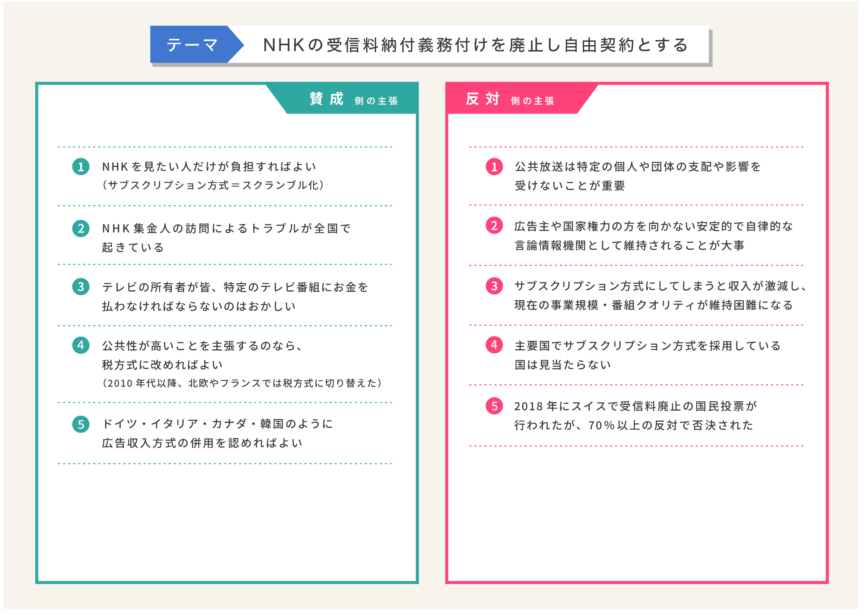Screen dimensions: 864x616
Task: Click line 受けないことが重要
Action: tap(570, 185)
